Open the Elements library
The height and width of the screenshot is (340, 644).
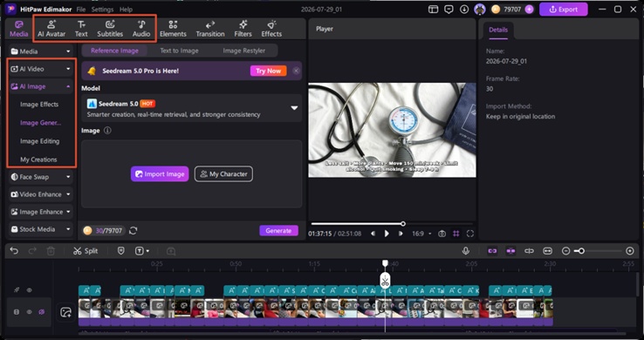pyautogui.click(x=173, y=29)
